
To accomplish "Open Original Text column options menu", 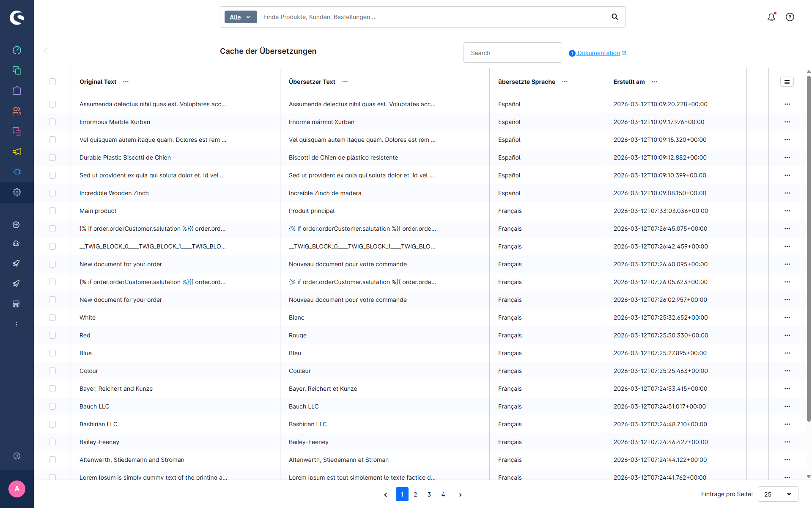I will click(126, 82).
